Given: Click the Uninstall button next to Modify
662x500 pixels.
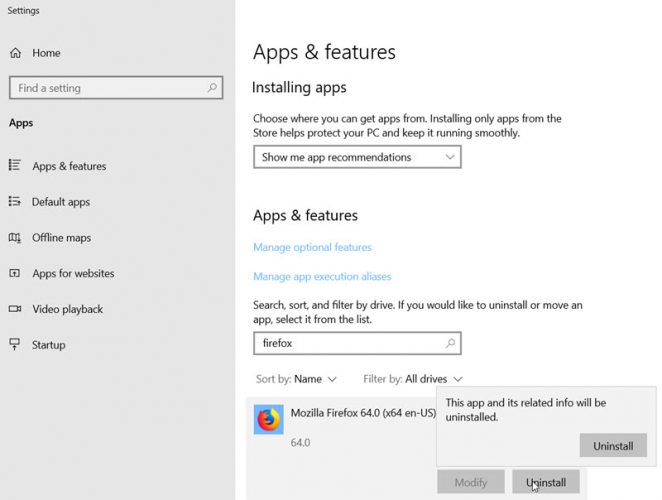Looking at the screenshot, I should coord(546,482).
